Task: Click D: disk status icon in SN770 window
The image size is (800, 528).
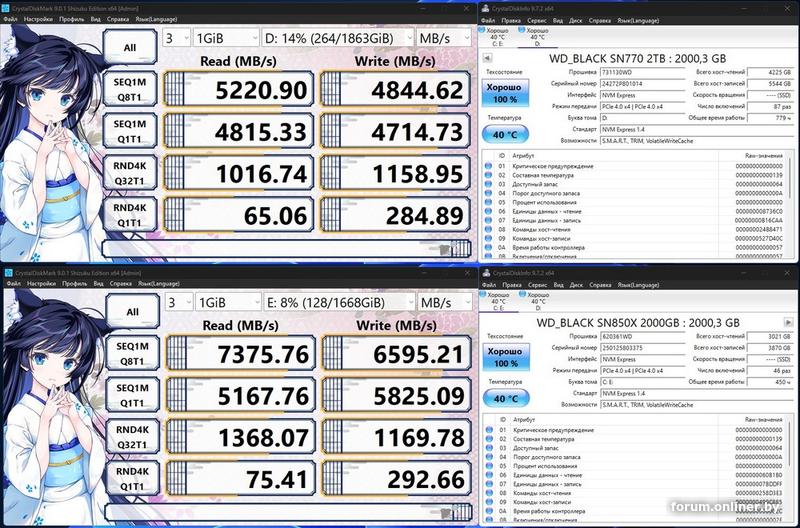Action: (521, 30)
